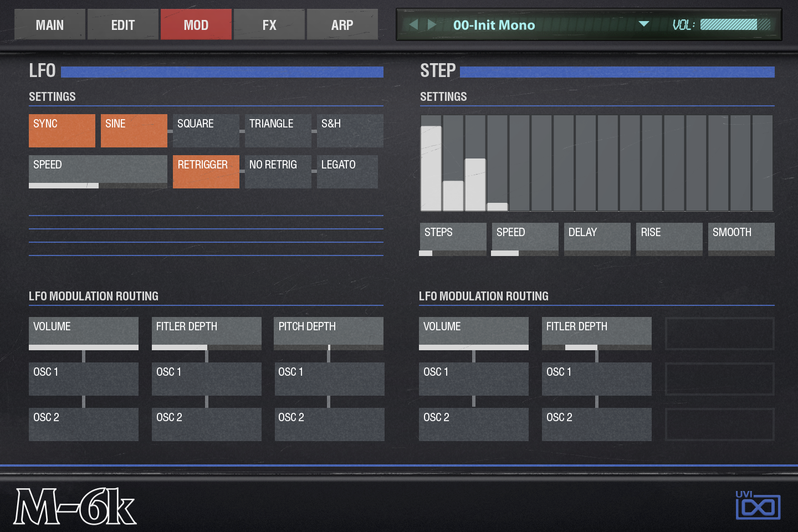Adjust the RISE slider
798x532 pixels.
669,239
